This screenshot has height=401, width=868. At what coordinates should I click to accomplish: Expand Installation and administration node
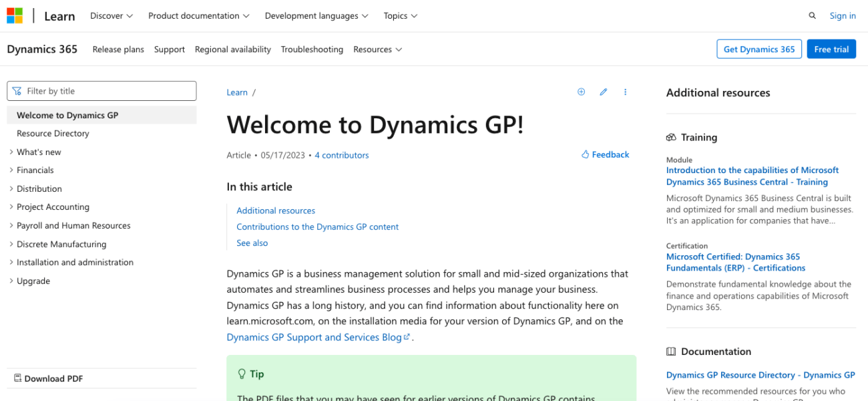11,263
